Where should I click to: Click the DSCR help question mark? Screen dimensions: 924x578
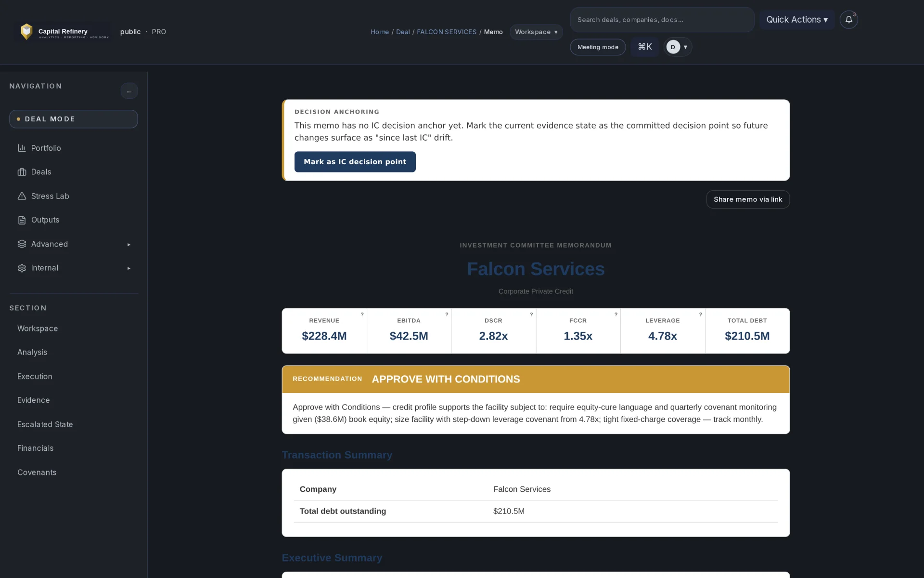pyautogui.click(x=531, y=314)
